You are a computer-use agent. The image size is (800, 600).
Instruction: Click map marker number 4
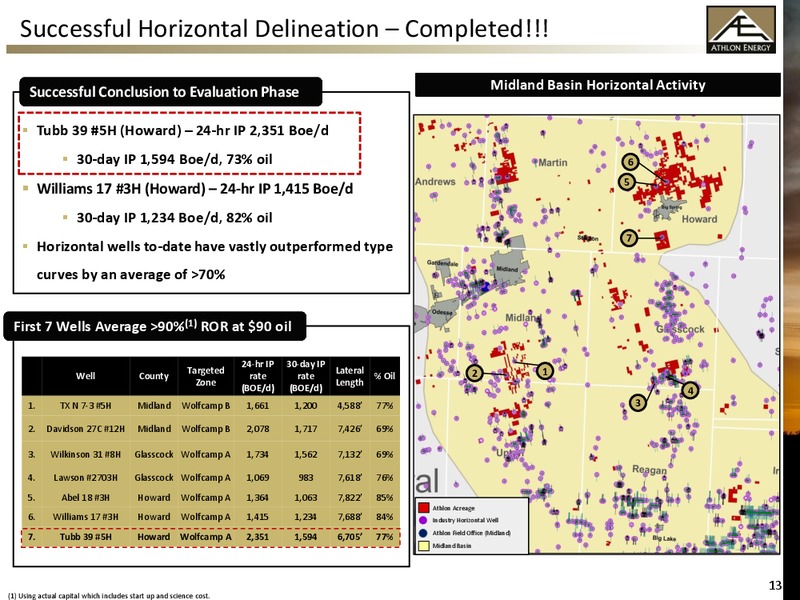click(690, 390)
